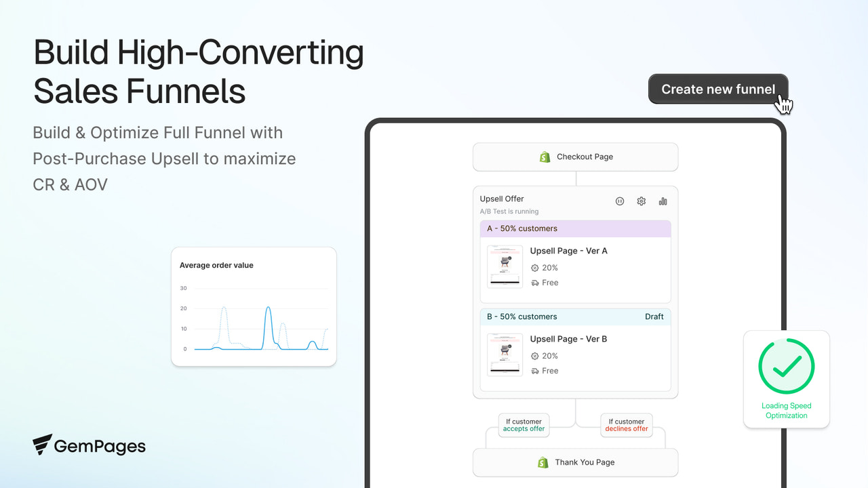View Upsell Offer analytics bar chart

[663, 201]
